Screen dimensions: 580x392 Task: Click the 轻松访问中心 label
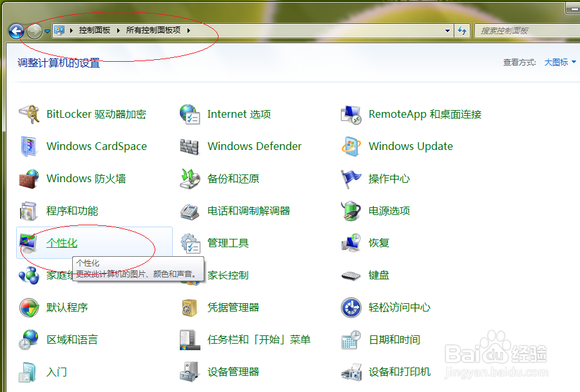[400, 308]
